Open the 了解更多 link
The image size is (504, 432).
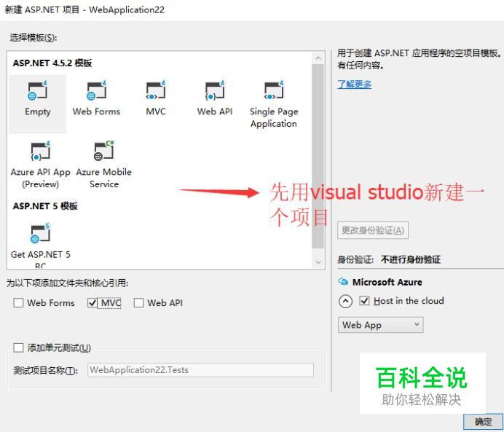355,85
